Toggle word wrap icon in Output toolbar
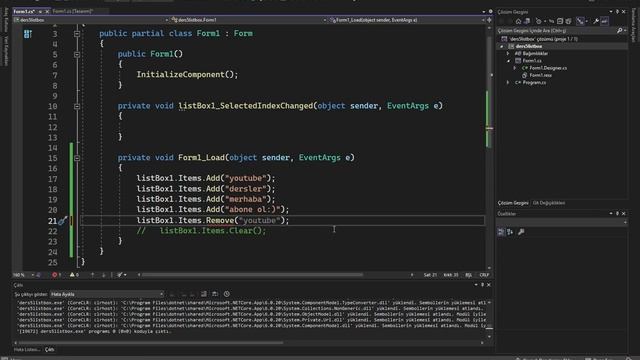640x360 pixels. (215, 294)
